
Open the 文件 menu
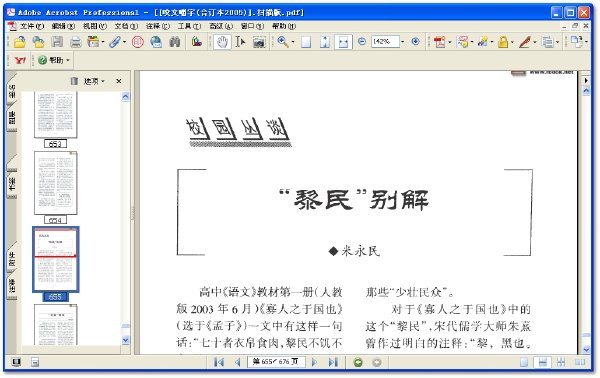31,26
